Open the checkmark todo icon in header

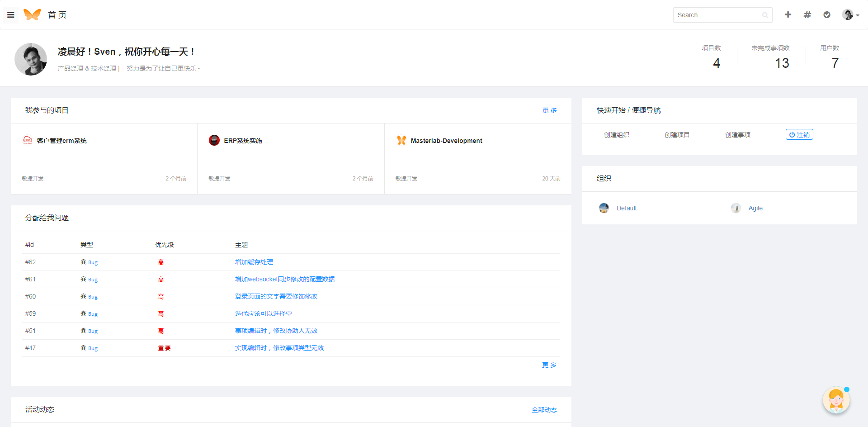click(827, 15)
